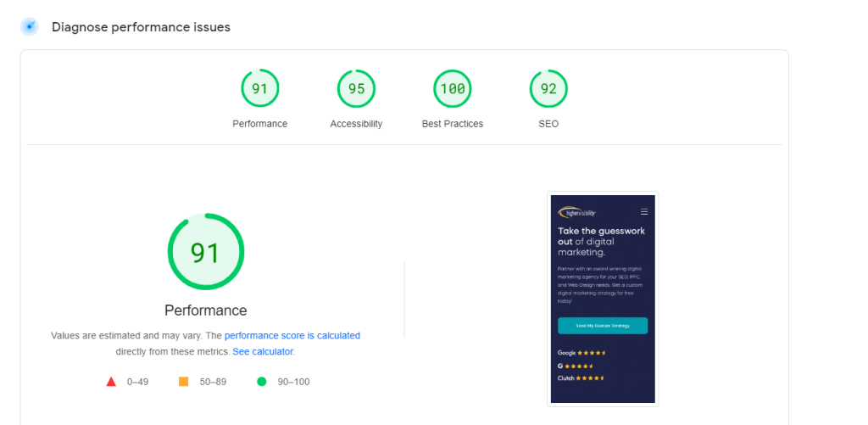Click the 'Best Practices' label under gauge
The image size is (868, 425).
click(x=453, y=124)
